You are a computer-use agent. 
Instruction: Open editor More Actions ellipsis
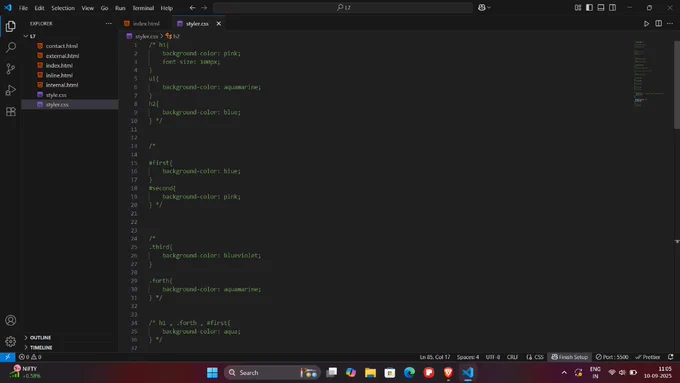[670, 23]
